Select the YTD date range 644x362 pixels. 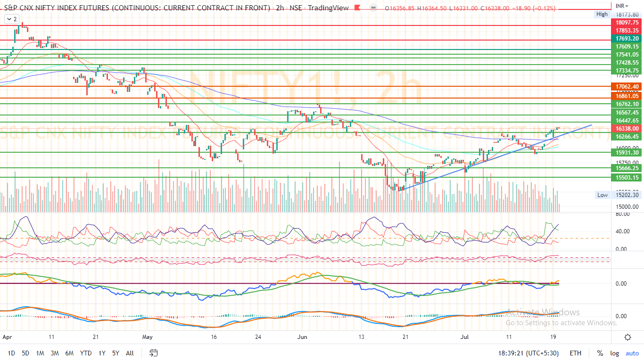tap(86, 353)
